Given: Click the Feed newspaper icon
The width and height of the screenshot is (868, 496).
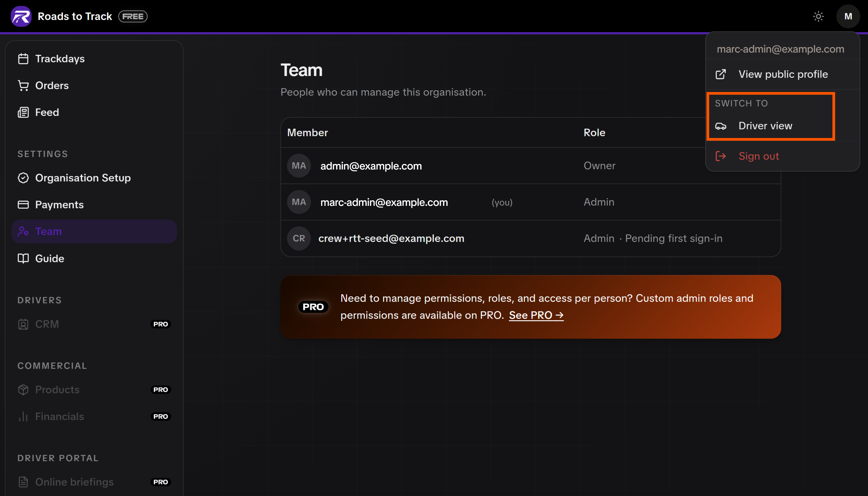Looking at the screenshot, I should (x=23, y=112).
